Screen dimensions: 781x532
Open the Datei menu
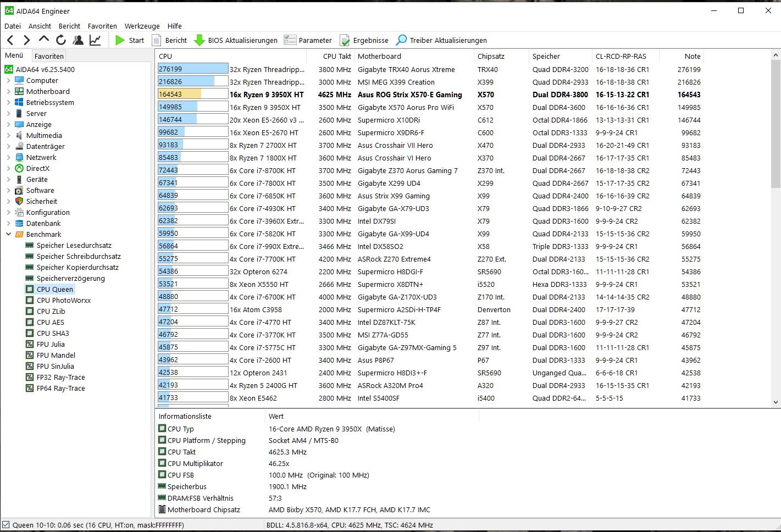(13, 26)
